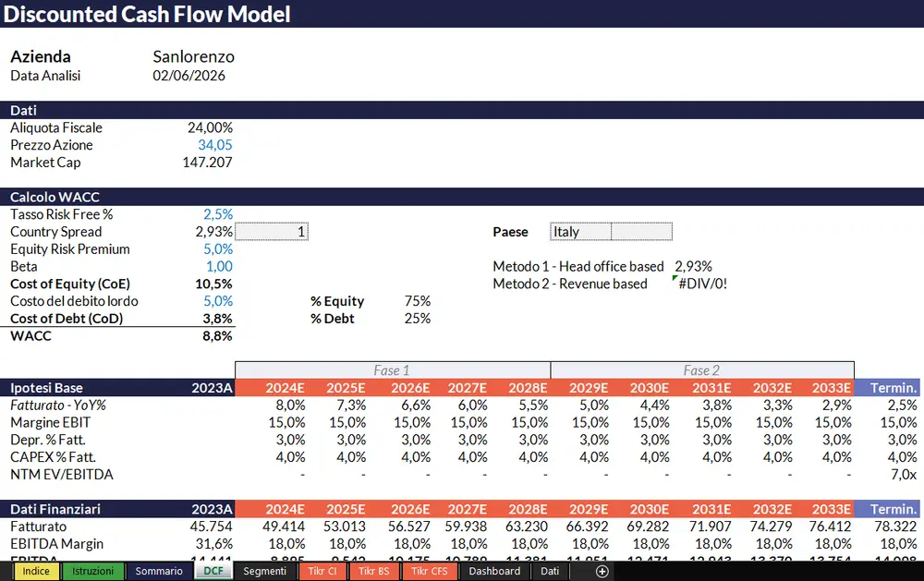Image resolution: width=924 pixels, height=581 pixels.
Task: Select the Termin. NTM EV/EBITDA 7,0x cell
Action: [x=904, y=475]
